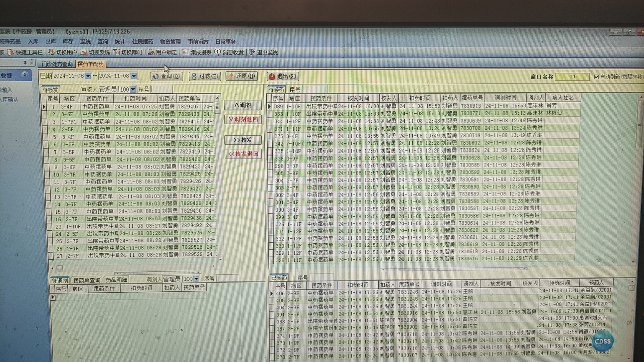Open 集成报表 integrated reports icon

185,52
